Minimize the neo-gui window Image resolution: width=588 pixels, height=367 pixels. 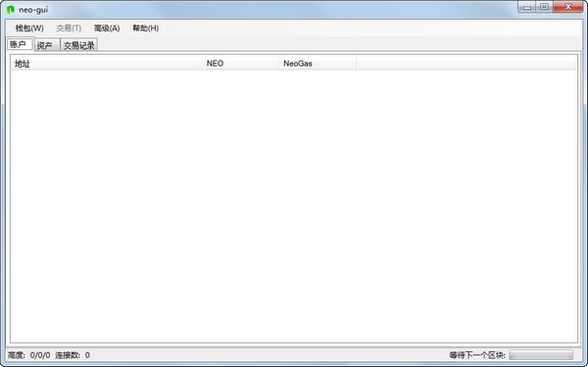click(x=527, y=7)
